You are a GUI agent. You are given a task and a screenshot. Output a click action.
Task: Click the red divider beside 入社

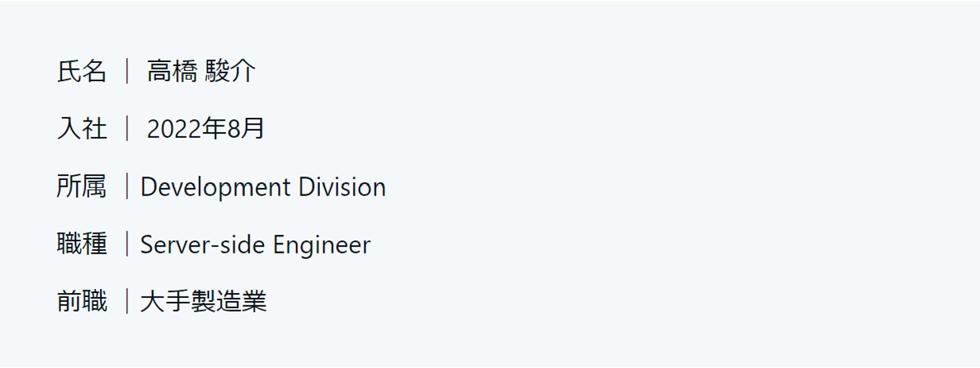click(x=127, y=128)
